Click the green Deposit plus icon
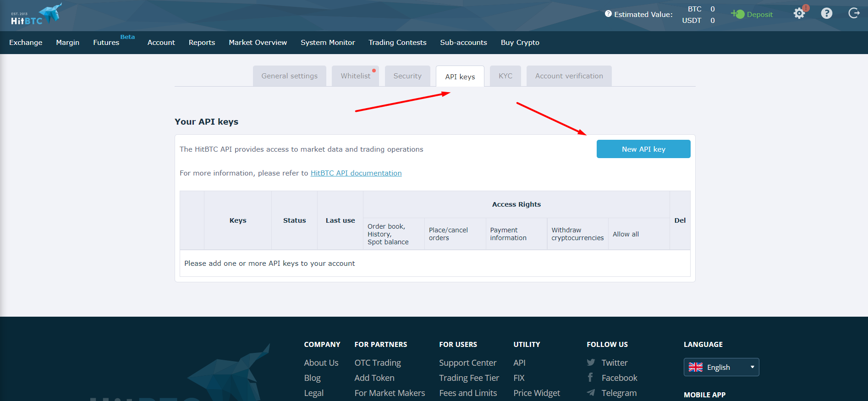868x401 pixels. pos(737,14)
